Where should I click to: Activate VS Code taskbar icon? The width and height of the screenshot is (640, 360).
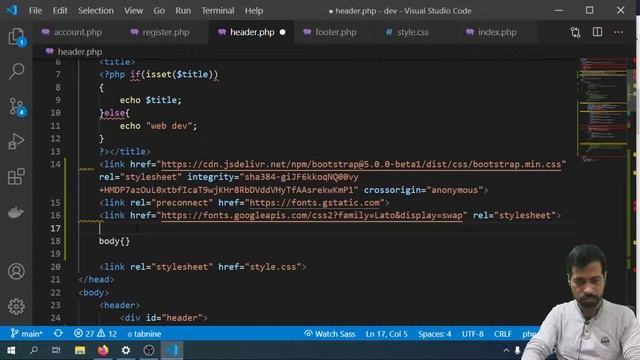pos(172,350)
